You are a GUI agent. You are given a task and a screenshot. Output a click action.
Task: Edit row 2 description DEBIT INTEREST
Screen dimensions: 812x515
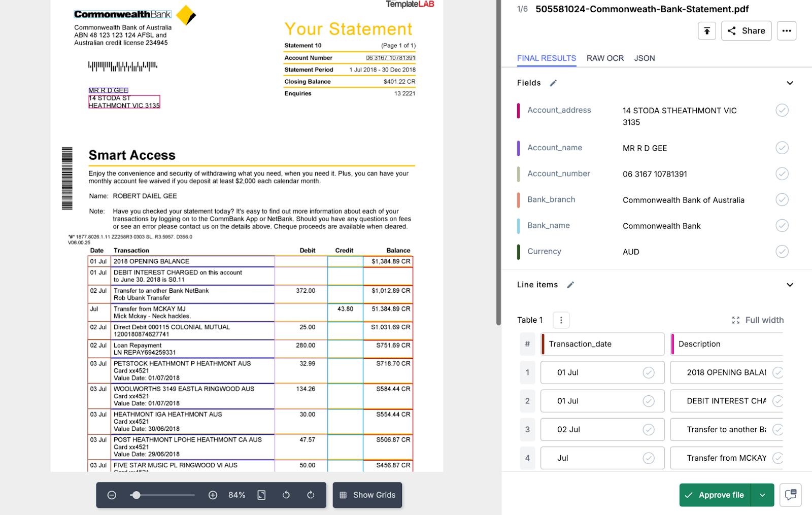[x=726, y=401]
